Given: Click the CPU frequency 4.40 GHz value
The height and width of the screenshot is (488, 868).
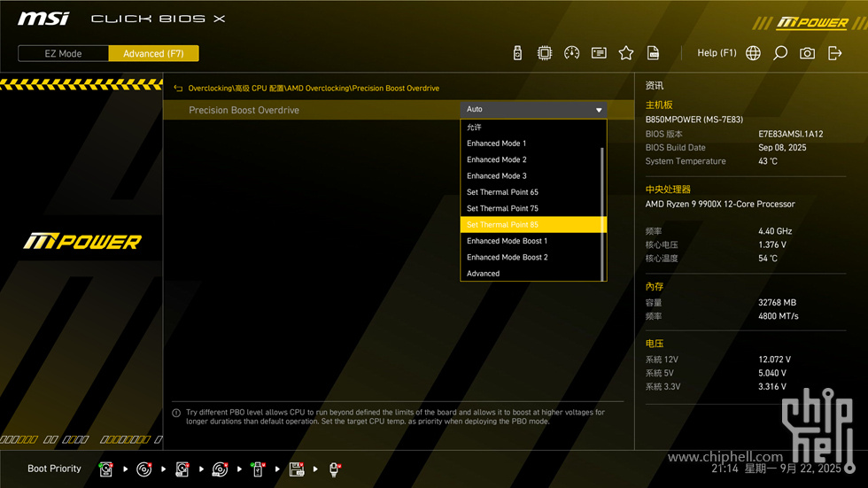Looking at the screenshot, I should coord(774,231).
